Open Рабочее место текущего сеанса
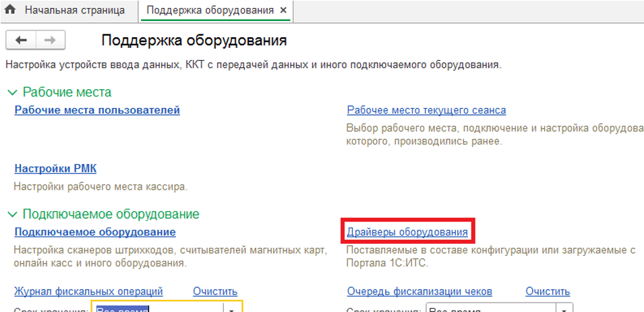Image resolution: width=644 pixels, height=312 pixels. pyautogui.click(x=426, y=110)
